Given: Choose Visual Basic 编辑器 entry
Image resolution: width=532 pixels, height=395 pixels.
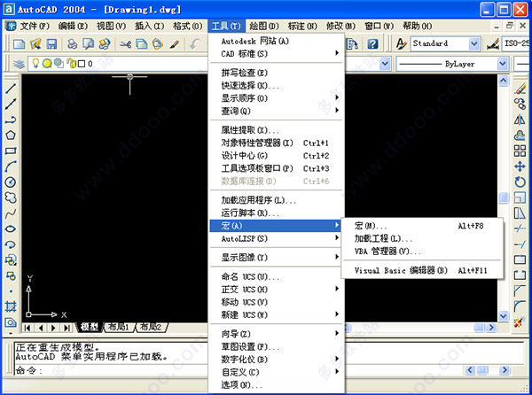Looking at the screenshot, I should (x=422, y=270).
